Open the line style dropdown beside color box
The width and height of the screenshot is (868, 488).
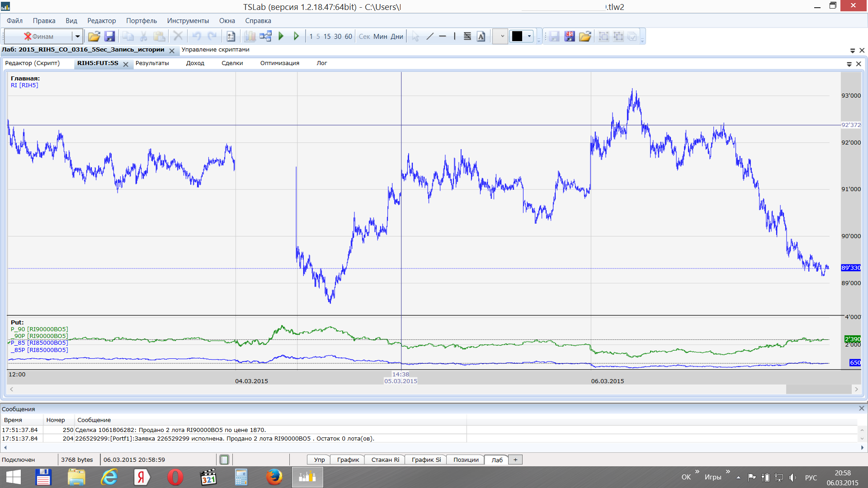(x=501, y=36)
